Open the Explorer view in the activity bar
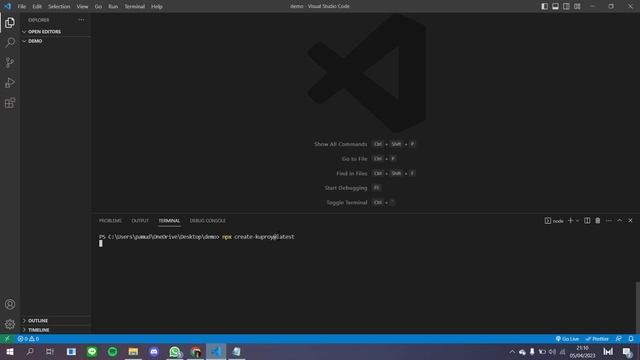This screenshot has height=360, width=640. click(10, 22)
